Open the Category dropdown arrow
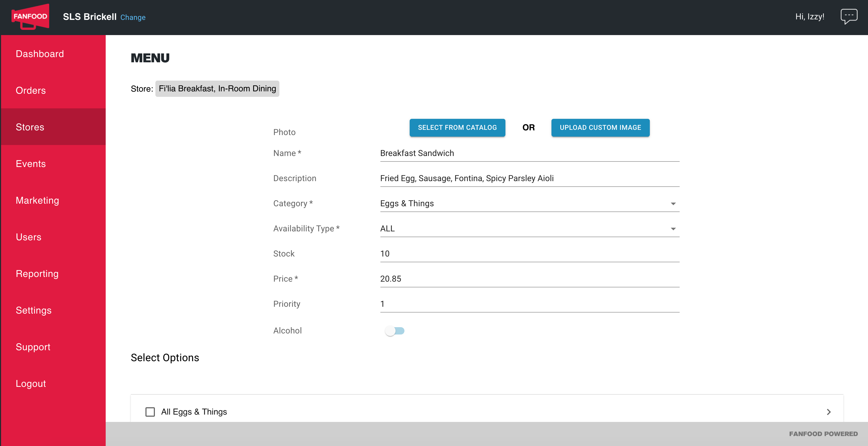This screenshot has width=868, height=446. coord(673,204)
